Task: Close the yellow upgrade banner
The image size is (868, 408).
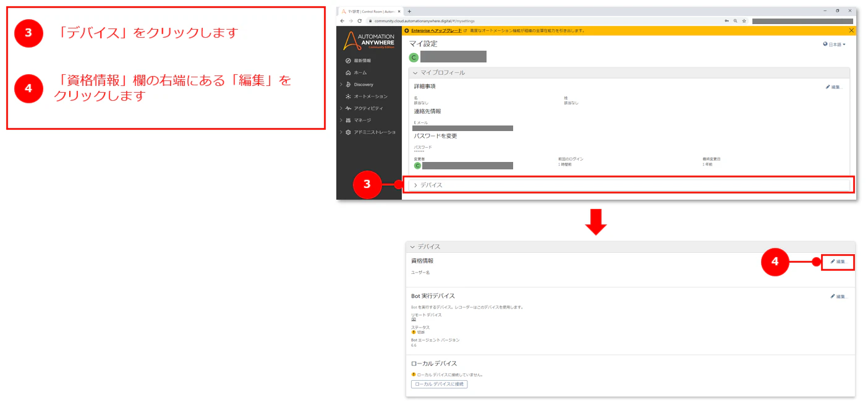Action: pos(851,30)
